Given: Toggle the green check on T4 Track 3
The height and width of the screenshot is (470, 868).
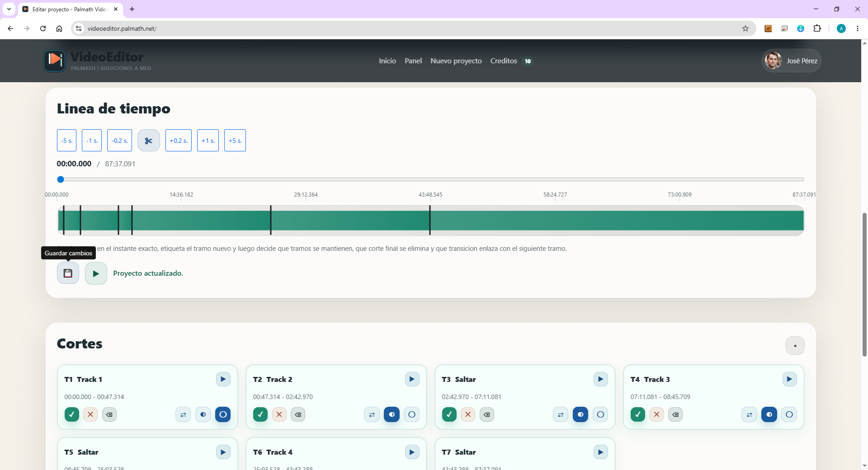Looking at the screenshot, I should click(x=638, y=414).
